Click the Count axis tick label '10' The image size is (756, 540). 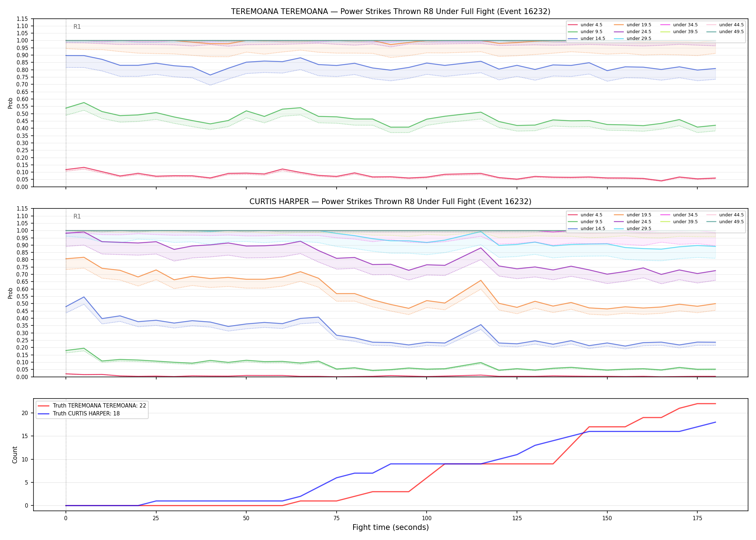25,459
